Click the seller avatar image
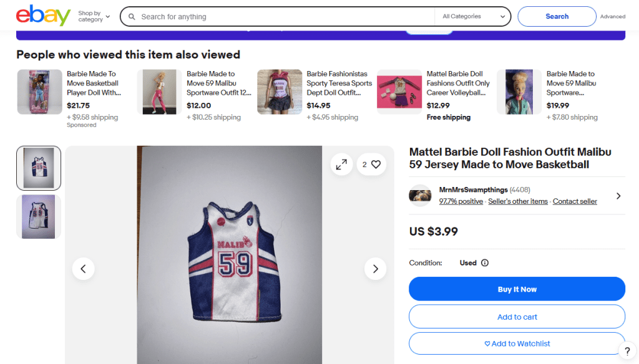The image size is (639, 364). [421, 195]
